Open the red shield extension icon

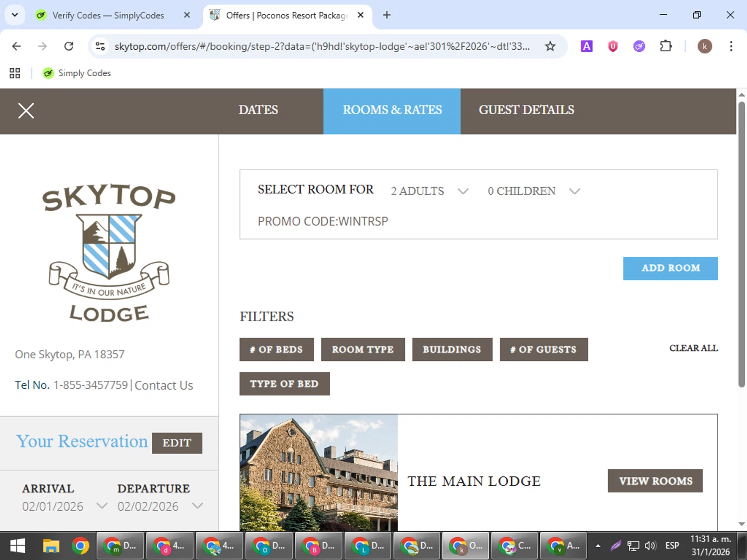coord(613,46)
